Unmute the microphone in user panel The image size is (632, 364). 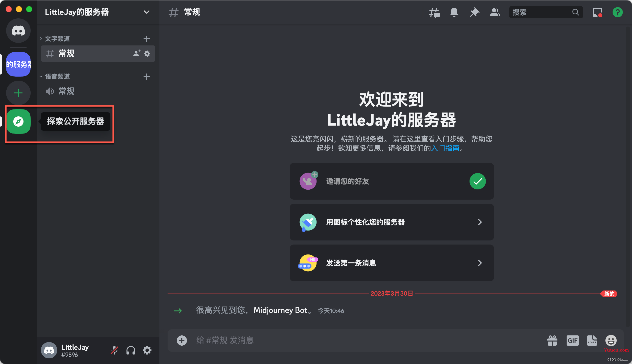tap(114, 350)
